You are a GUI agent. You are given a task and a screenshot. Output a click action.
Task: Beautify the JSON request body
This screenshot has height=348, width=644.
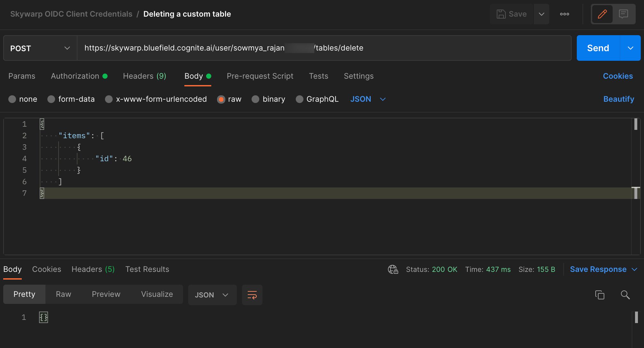[619, 99]
